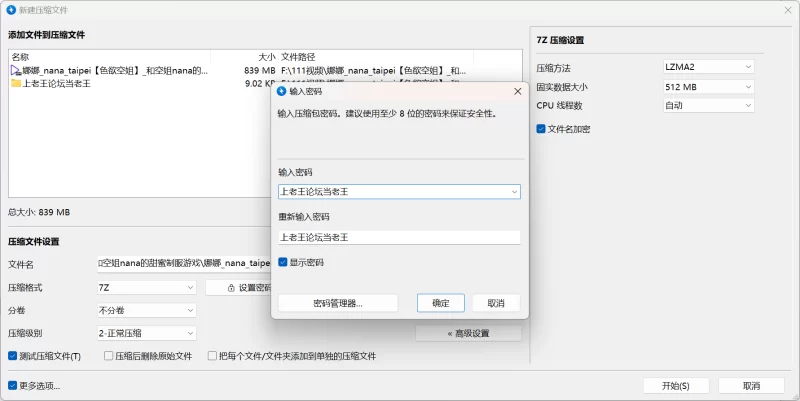Expand the 输入密码 combo box arrow
The width and height of the screenshot is (800, 401).
coord(514,191)
